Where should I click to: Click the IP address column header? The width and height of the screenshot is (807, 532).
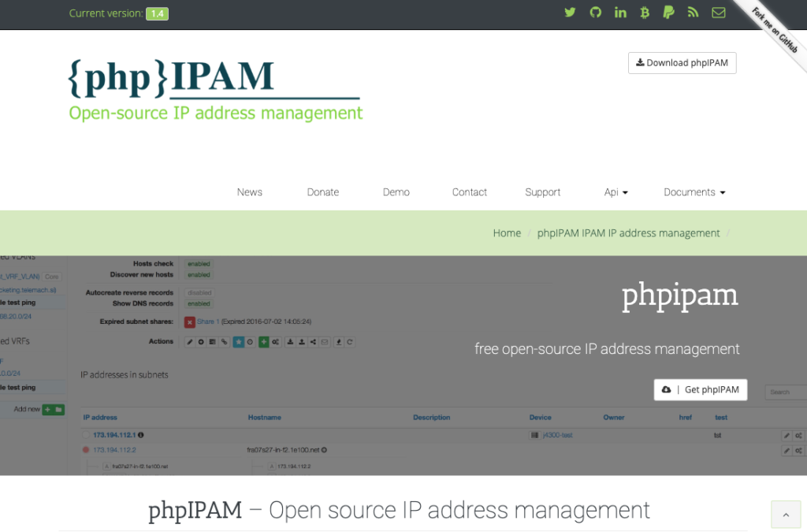[x=100, y=417]
